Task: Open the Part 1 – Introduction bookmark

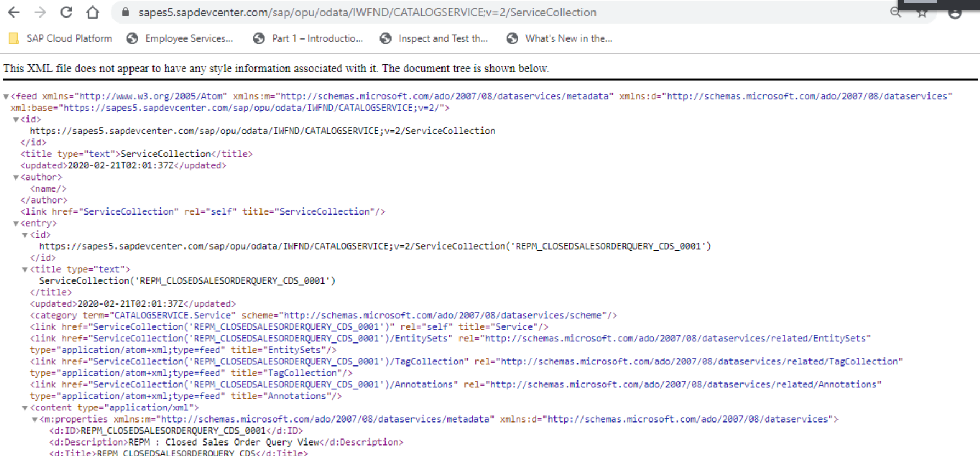Action: pyautogui.click(x=308, y=38)
